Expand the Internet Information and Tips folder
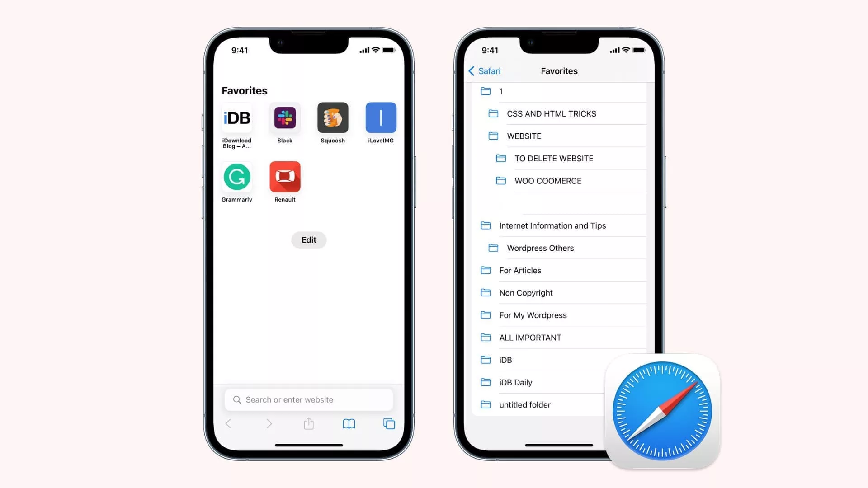This screenshot has height=488, width=868. click(552, 225)
